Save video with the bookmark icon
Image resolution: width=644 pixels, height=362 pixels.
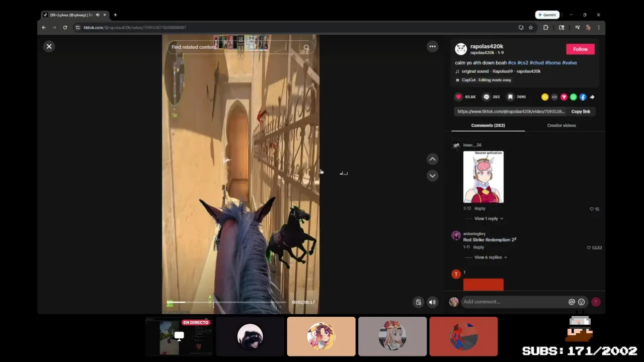coord(510,97)
